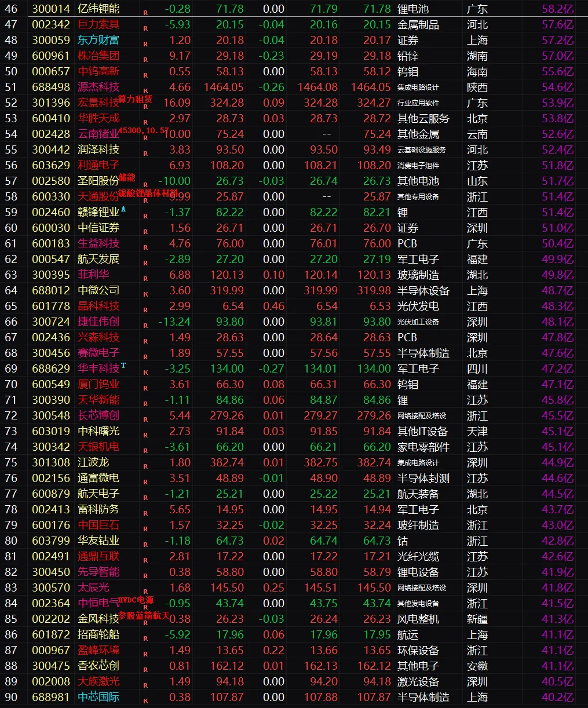This screenshot has height=708, width=588.
Task: Click the 钴 industry cell of 华友钴业
Action: [x=403, y=541]
